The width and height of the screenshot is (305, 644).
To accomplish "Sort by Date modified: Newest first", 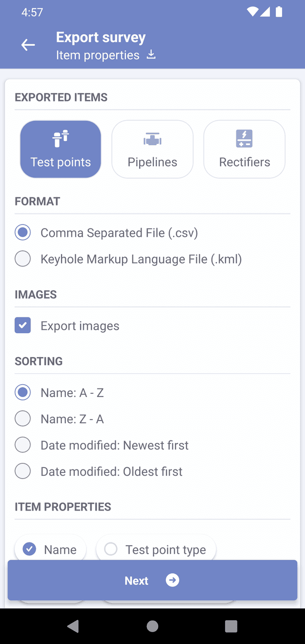I will coord(23,445).
